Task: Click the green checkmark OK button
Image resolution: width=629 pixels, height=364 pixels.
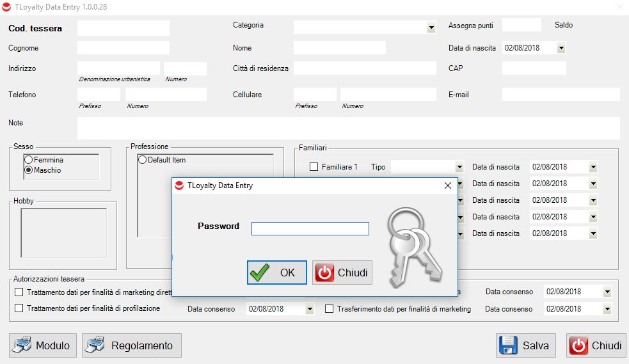Action: [x=277, y=273]
